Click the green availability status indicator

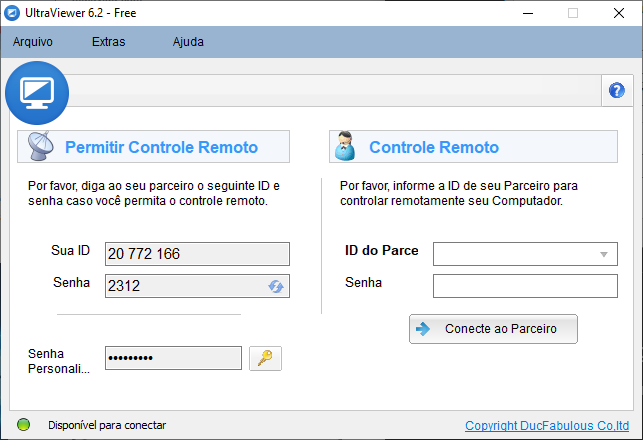pyautogui.click(x=24, y=425)
